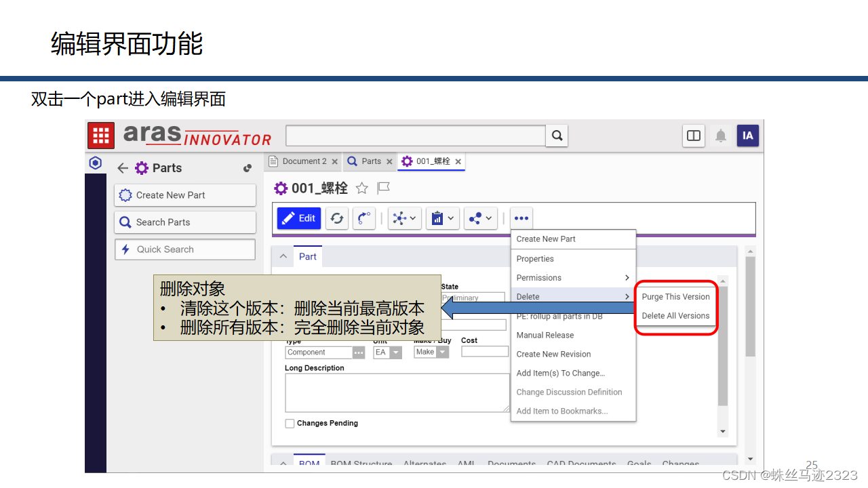The height and width of the screenshot is (488, 868).
Task: Click inside the top search input field
Action: tap(415, 135)
